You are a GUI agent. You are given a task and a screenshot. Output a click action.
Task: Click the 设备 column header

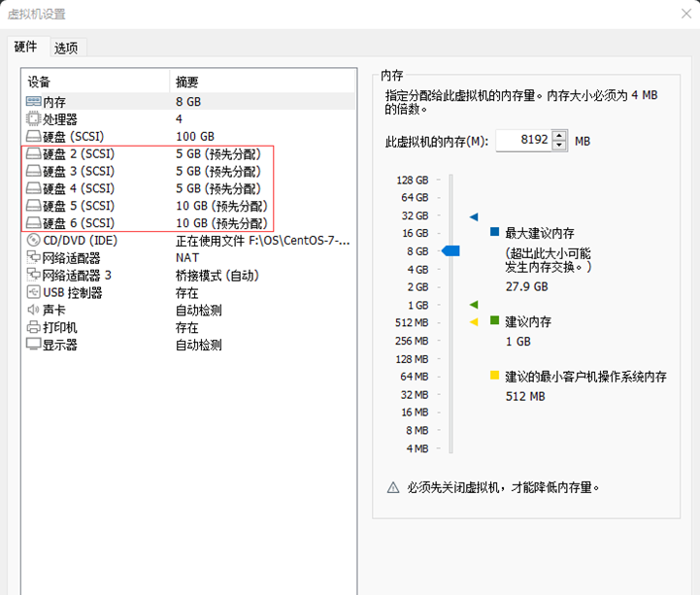[39, 82]
